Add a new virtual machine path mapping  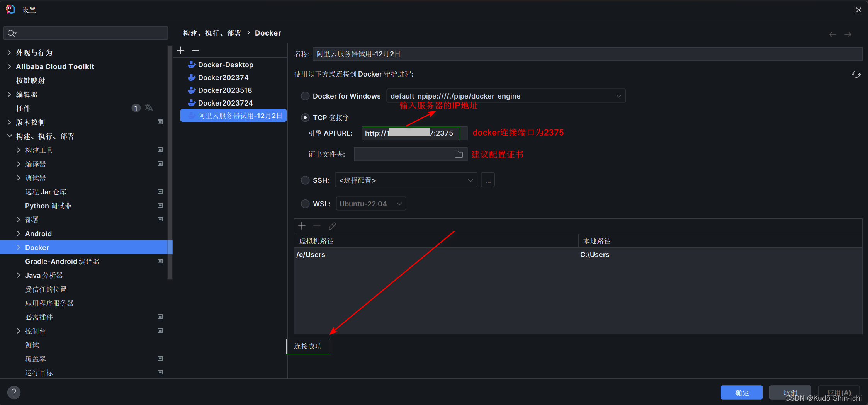pos(301,226)
